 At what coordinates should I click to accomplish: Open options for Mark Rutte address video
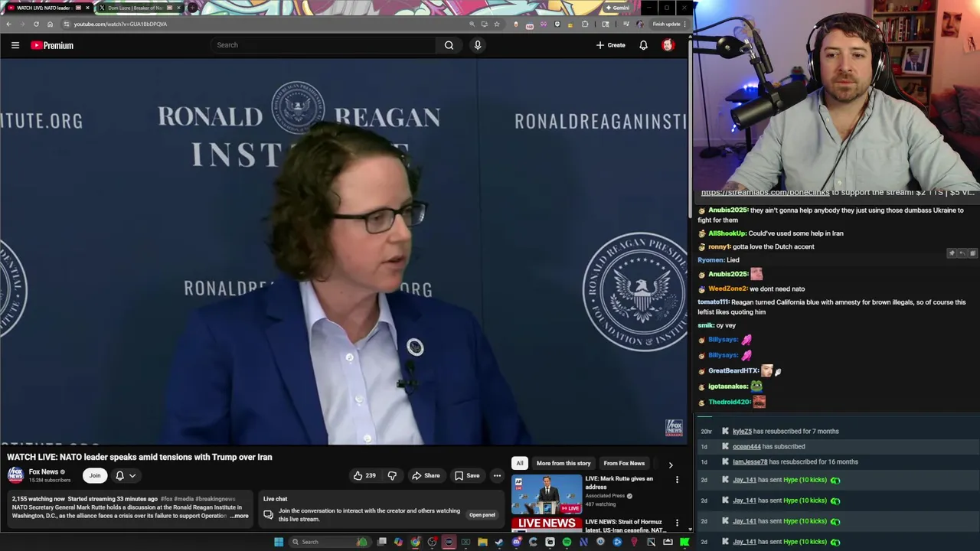[677, 480]
